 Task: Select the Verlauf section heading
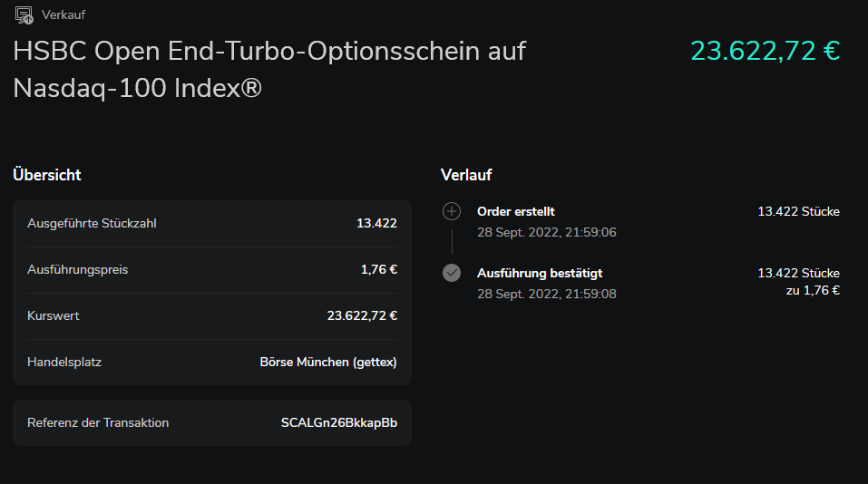tap(466, 175)
